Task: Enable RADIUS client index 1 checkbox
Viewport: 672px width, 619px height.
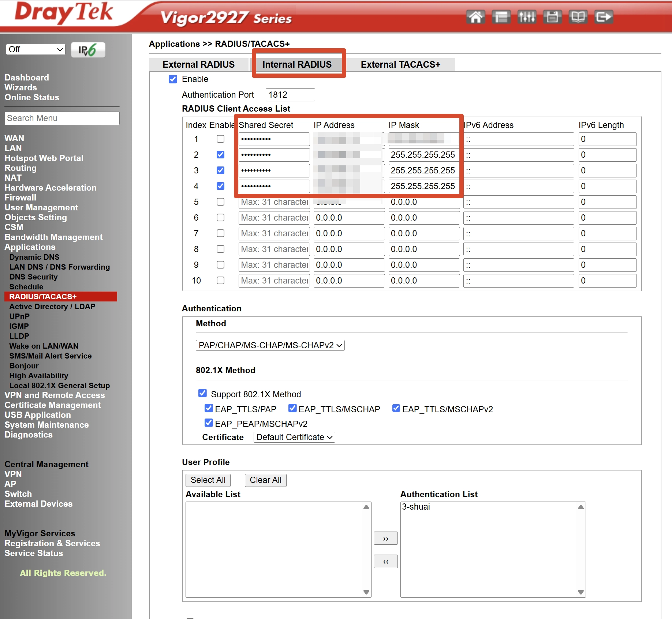Action: pyautogui.click(x=220, y=139)
